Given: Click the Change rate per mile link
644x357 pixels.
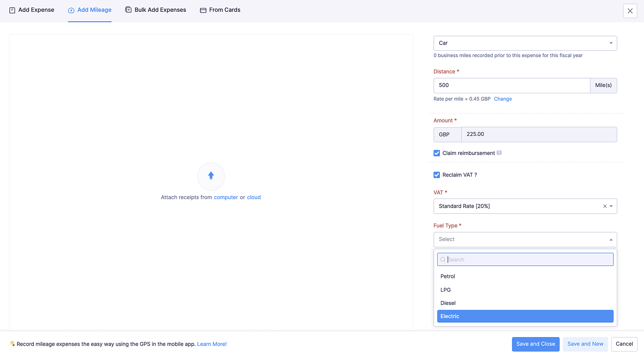Looking at the screenshot, I should (x=503, y=99).
